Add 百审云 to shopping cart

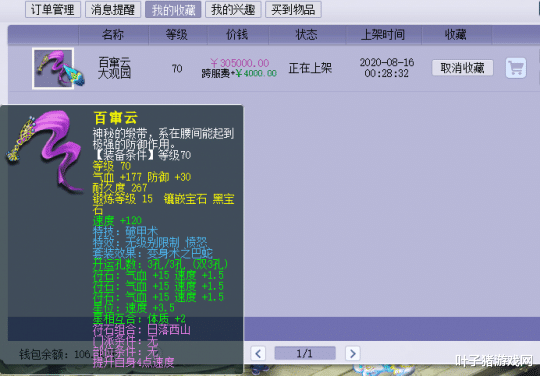click(516, 68)
